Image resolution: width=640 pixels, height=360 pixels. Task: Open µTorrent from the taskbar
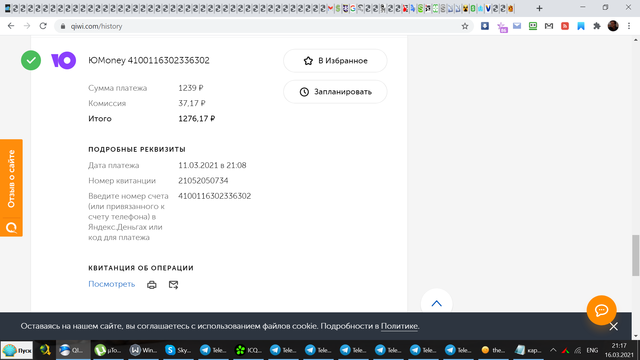pyautogui.click(x=108, y=350)
